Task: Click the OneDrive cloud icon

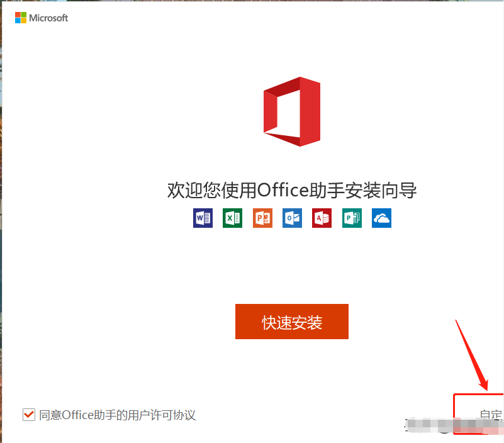Action: pyautogui.click(x=382, y=218)
